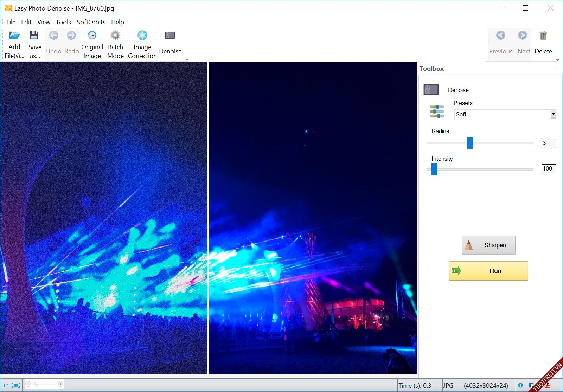Click the Save as floppy disk icon
Image resolution: width=563 pixels, height=392 pixels.
[x=34, y=36]
